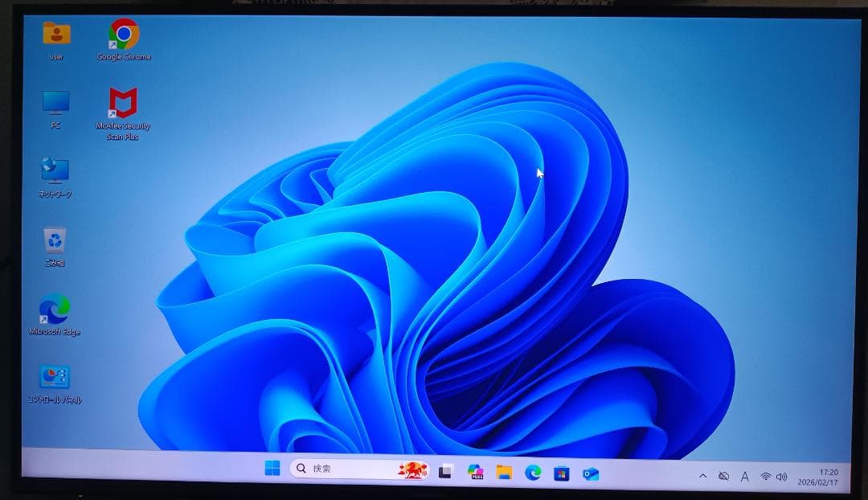868x500 pixels.
Task: Open the clock showing 17:20 2026/02/17
Action: coord(818,477)
